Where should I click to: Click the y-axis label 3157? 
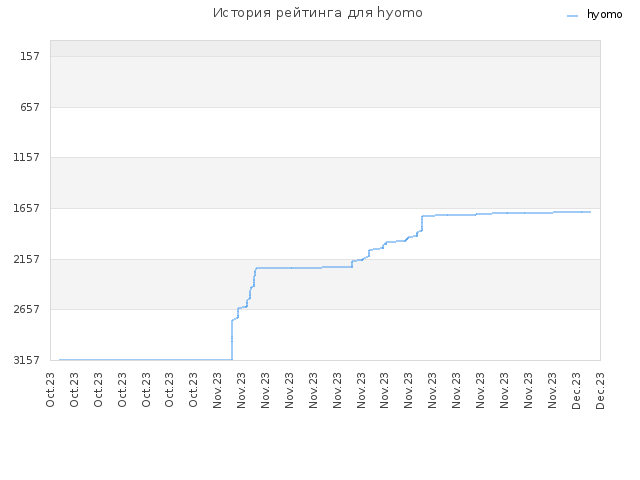pyautogui.click(x=27, y=360)
